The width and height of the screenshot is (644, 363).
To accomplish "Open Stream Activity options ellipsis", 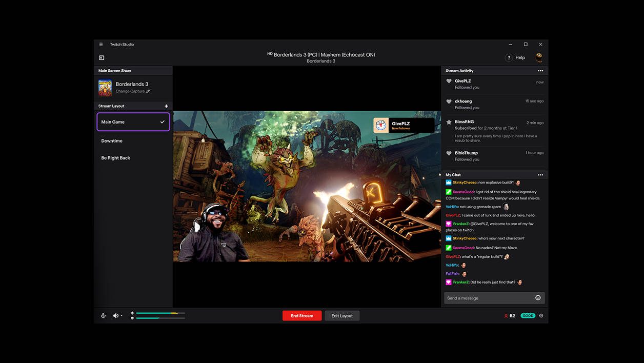I will pos(540,71).
